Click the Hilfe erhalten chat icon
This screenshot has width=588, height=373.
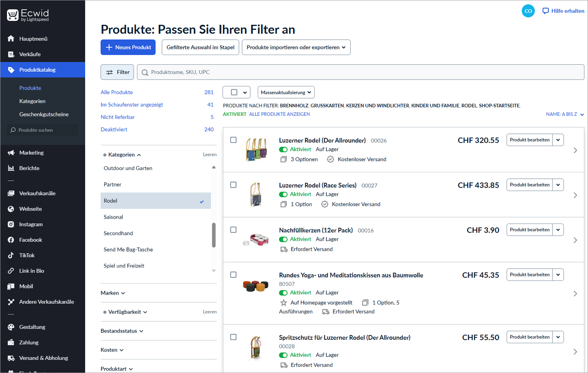pyautogui.click(x=546, y=11)
